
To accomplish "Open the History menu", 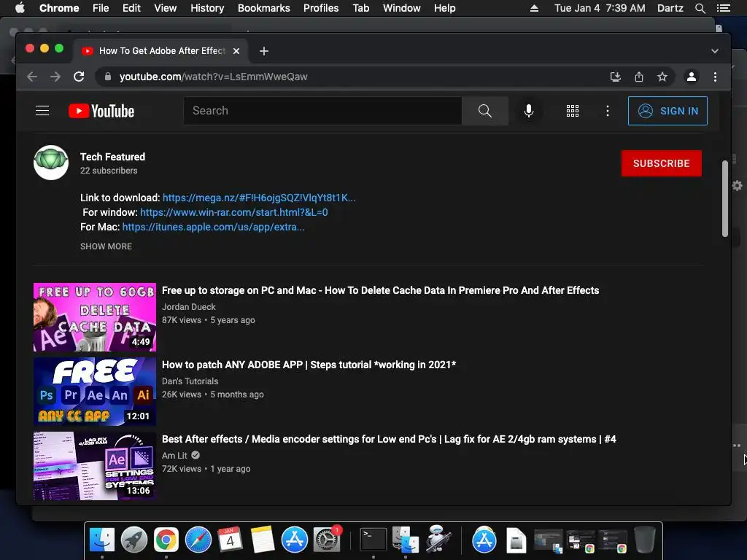I will coord(207,8).
